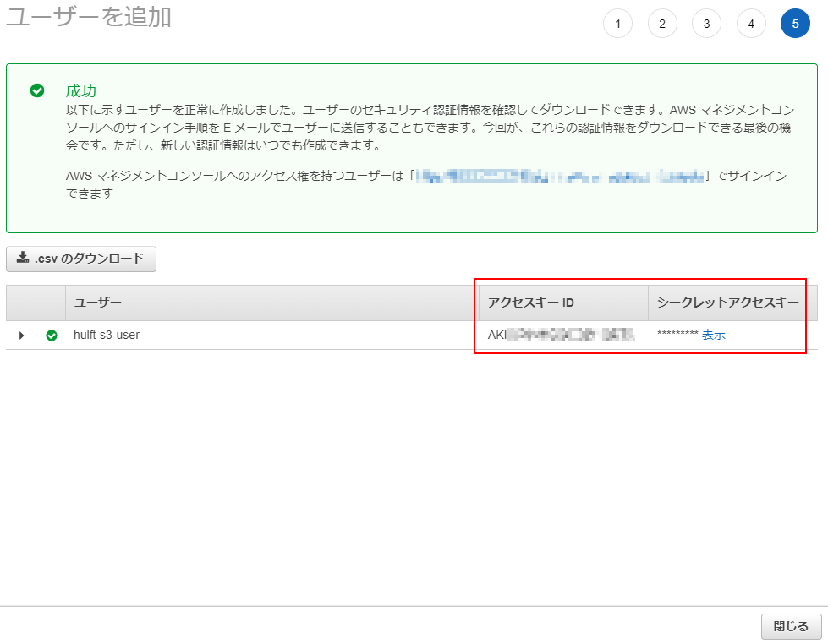Download credentials via .csv のダウンロード button
The image size is (828, 644).
(x=81, y=259)
